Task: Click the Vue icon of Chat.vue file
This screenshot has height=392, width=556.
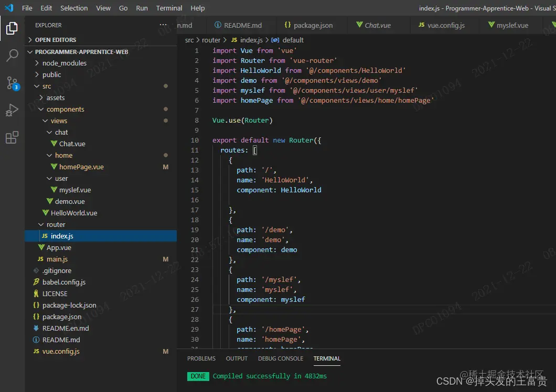Action: pyautogui.click(x=54, y=144)
